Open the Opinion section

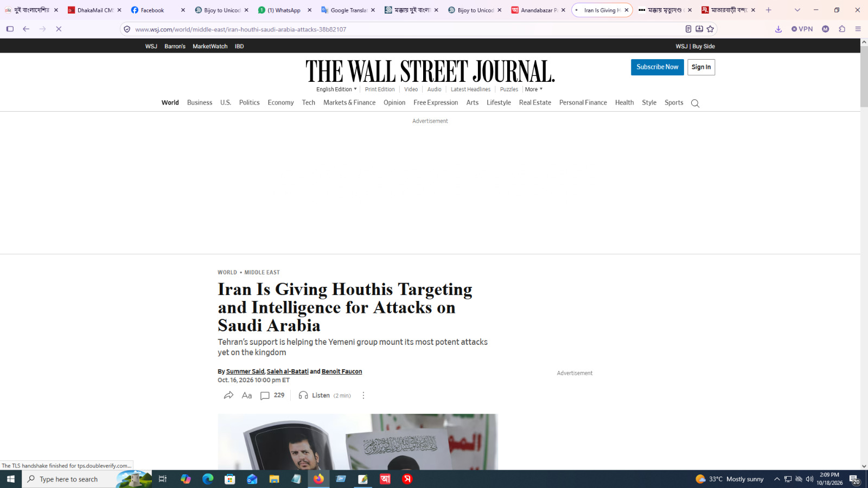pos(394,102)
